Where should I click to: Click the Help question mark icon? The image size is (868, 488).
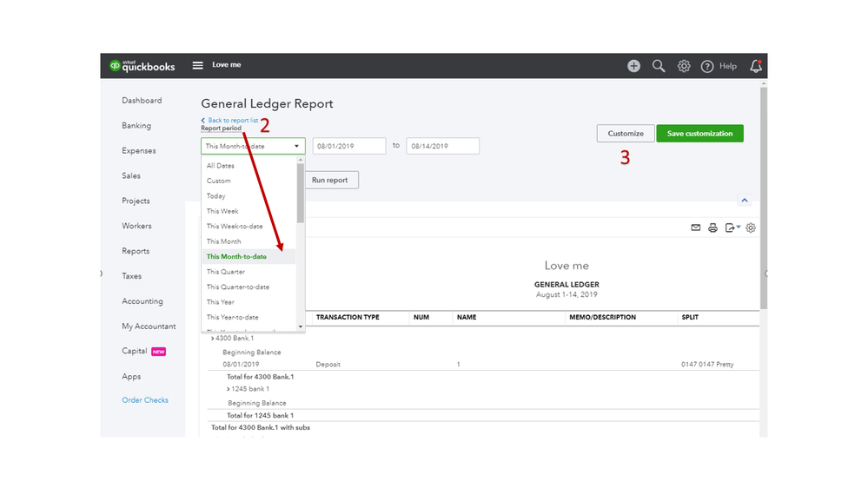click(707, 66)
